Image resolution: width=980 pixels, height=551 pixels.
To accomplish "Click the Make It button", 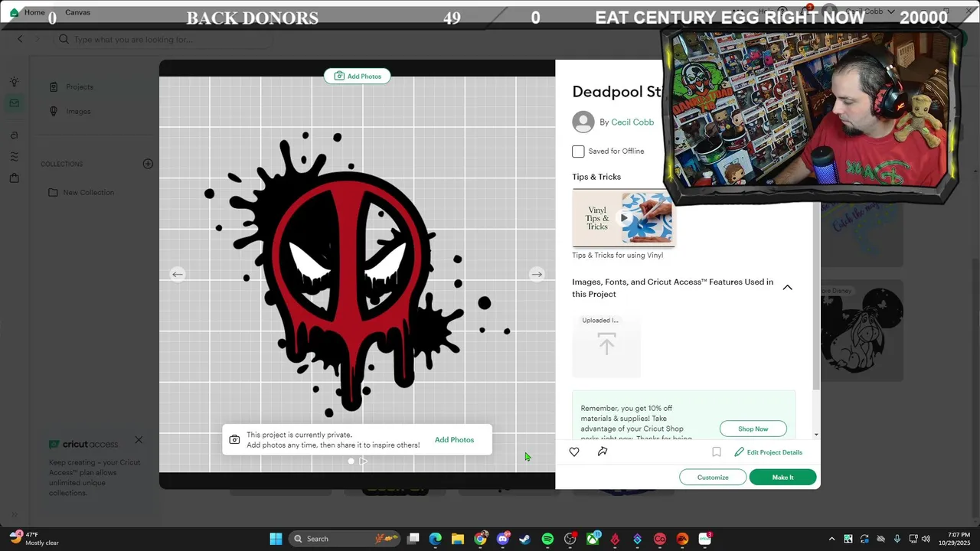I will point(782,477).
